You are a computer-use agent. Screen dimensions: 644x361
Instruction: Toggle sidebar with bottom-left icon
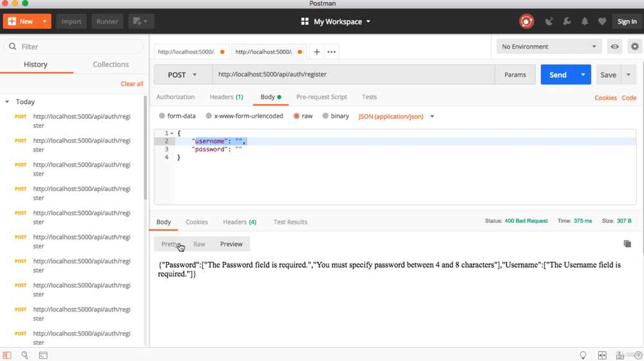click(x=7, y=355)
